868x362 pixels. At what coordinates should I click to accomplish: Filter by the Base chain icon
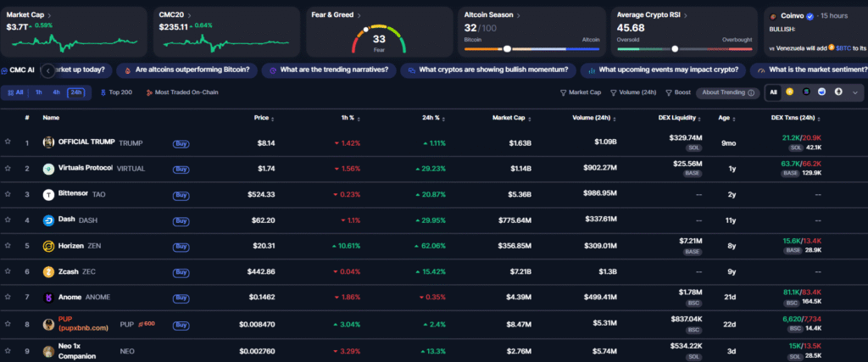[x=822, y=92]
